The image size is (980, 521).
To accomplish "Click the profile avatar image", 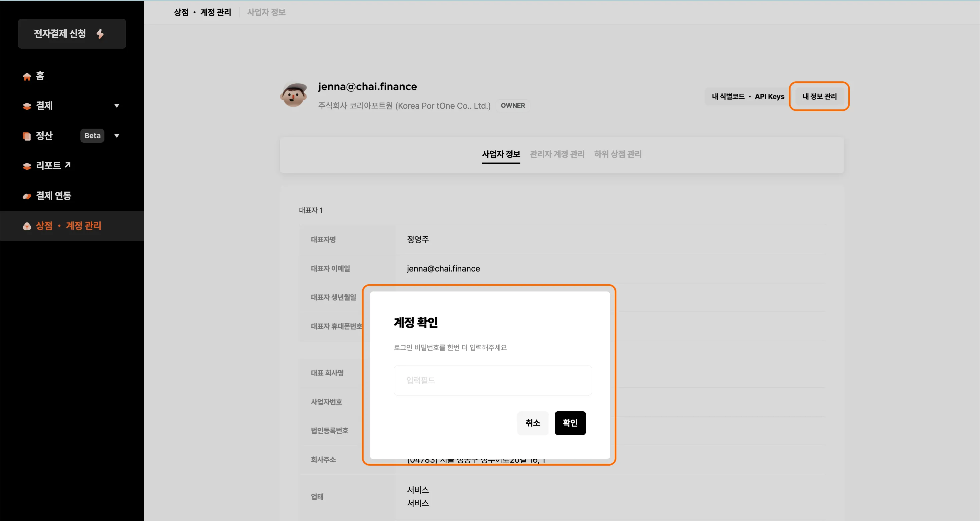I will 293,95.
